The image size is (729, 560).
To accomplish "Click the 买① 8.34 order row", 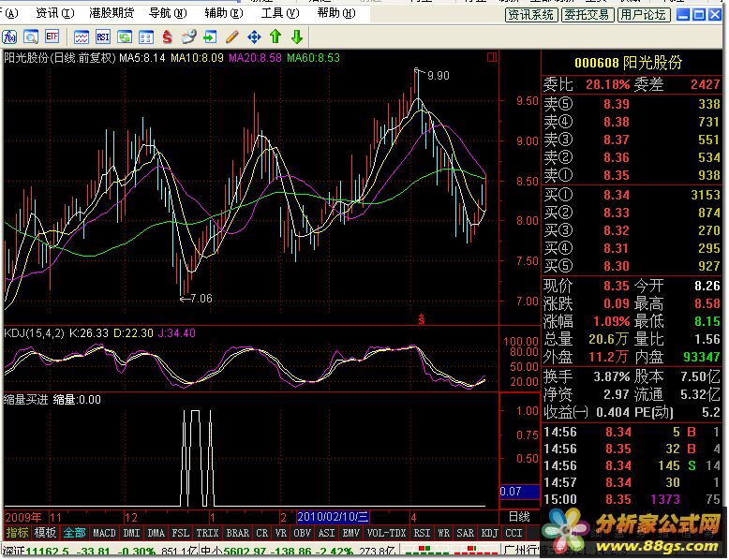I will point(632,194).
